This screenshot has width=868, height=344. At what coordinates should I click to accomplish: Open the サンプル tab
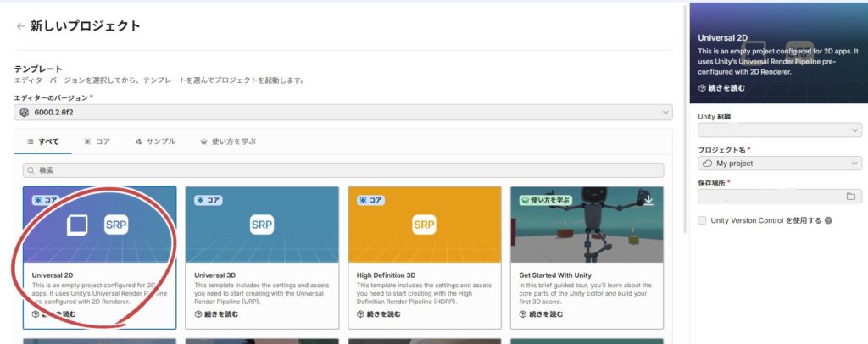[x=155, y=141]
